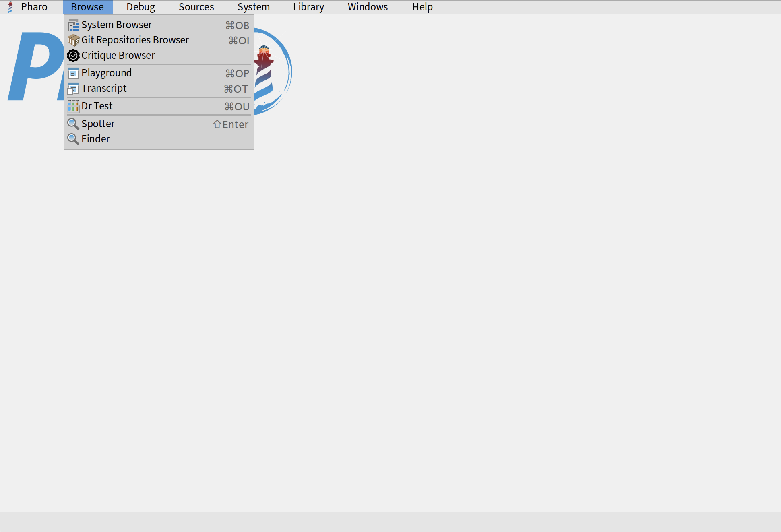Click the Spotter magnifying glass icon
781x532 pixels.
[x=73, y=124]
